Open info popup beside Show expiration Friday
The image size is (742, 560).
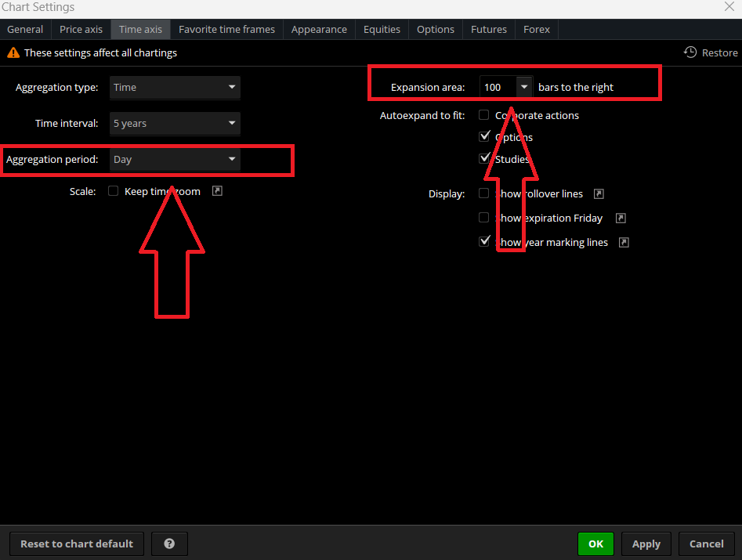pyautogui.click(x=620, y=218)
